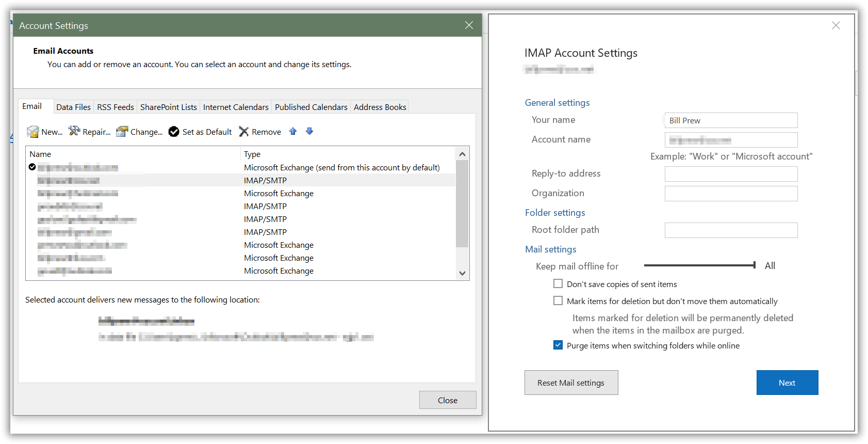
Task: Move account down with blue arrow
Action: (309, 131)
